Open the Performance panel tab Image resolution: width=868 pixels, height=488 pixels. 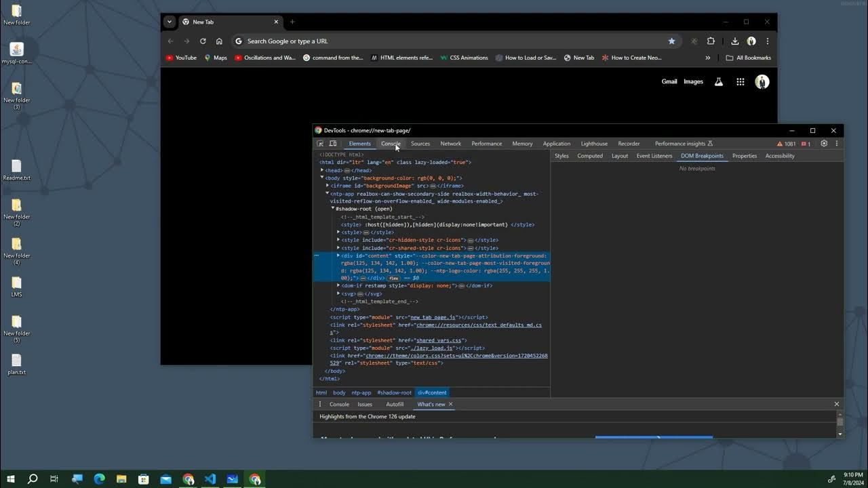(x=487, y=144)
